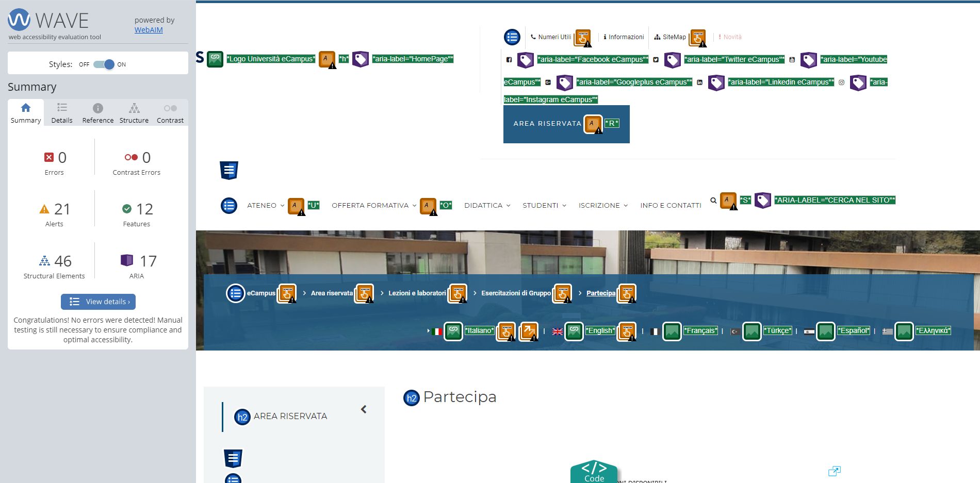Click the aria-label icon before Facebook eCampus
The width and height of the screenshot is (980, 483).
(526, 60)
